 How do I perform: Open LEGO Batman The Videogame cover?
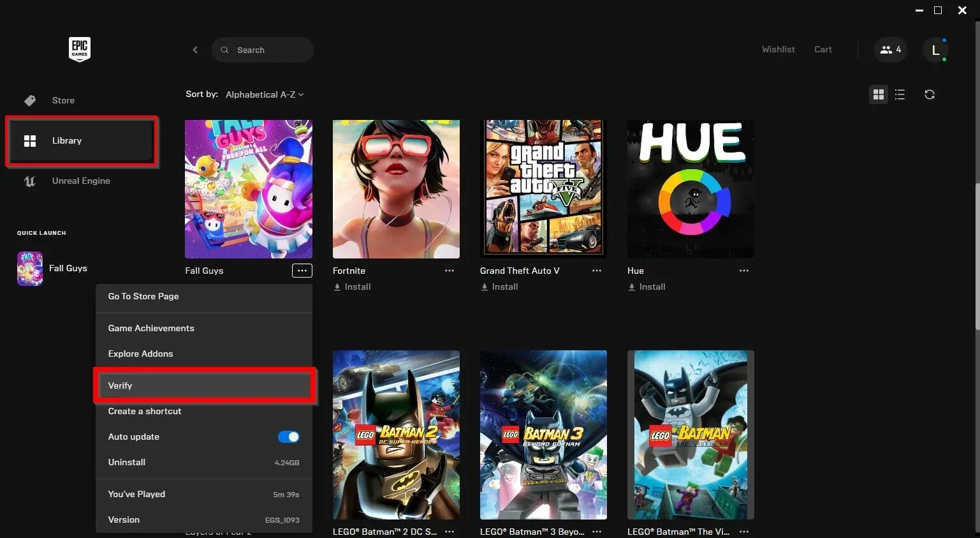[691, 435]
